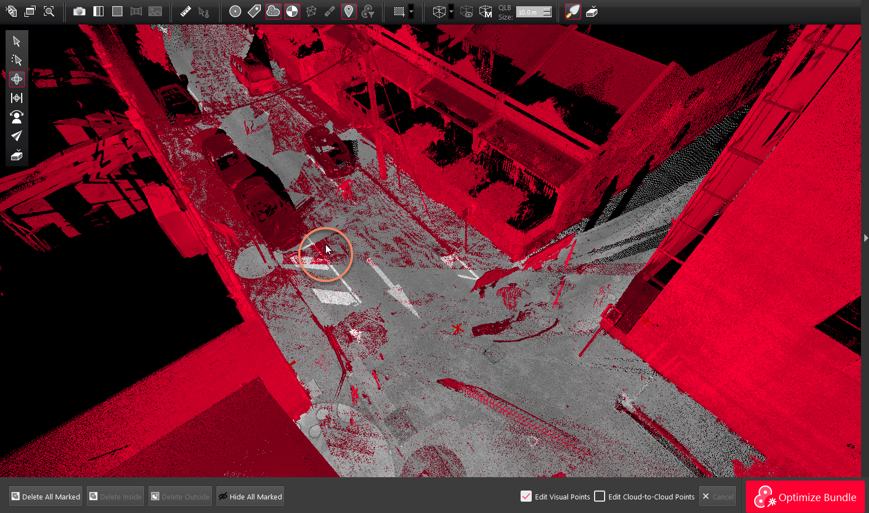The image size is (869, 513).
Task: Click the Delete All Marked button
Action: click(x=45, y=496)
